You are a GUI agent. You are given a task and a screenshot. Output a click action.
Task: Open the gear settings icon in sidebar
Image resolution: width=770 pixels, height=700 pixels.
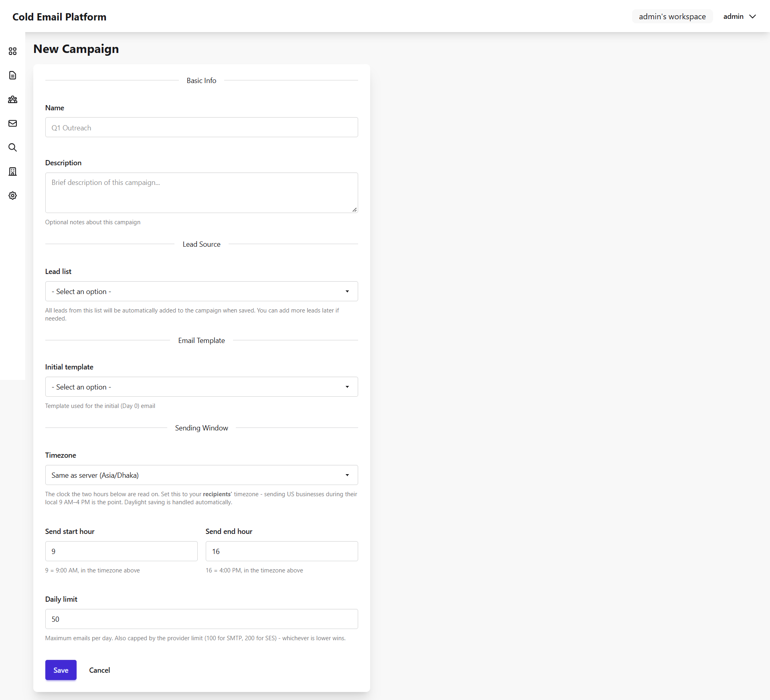[12, 195]
